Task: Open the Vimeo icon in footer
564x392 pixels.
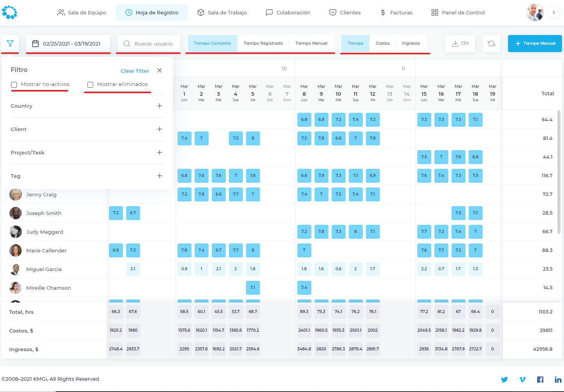Action: [x=522, y=380]
